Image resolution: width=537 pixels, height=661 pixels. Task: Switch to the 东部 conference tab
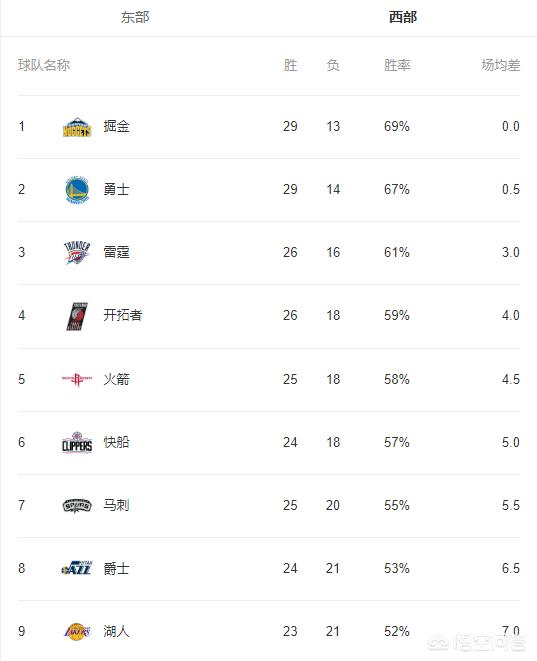coord(135,17)
